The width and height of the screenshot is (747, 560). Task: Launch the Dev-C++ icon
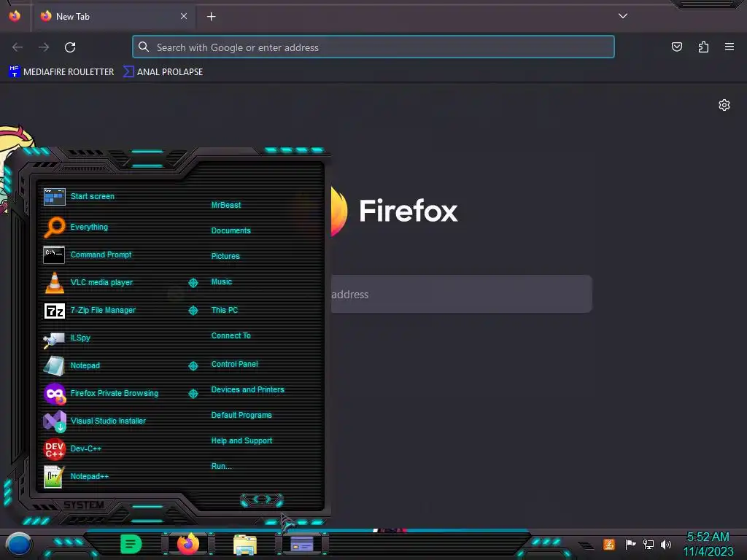point(54,448)
